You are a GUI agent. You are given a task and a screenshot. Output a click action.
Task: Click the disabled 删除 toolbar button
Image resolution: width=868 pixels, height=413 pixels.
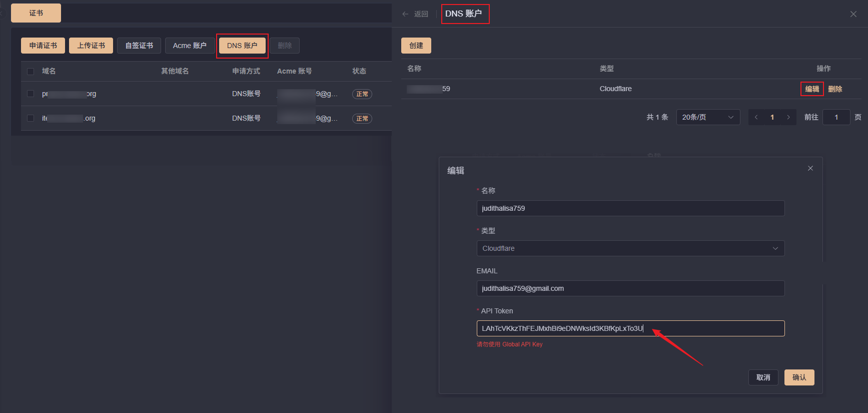click(285, 46)
